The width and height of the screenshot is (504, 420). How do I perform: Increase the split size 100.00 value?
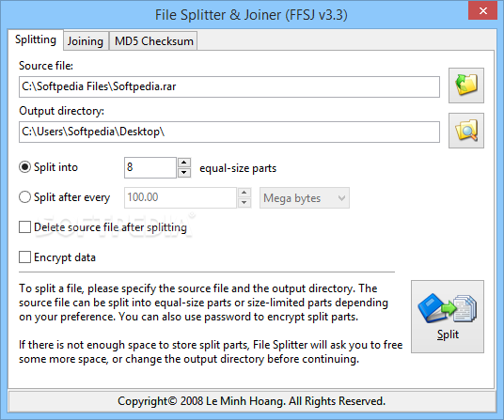click(244, 193)
